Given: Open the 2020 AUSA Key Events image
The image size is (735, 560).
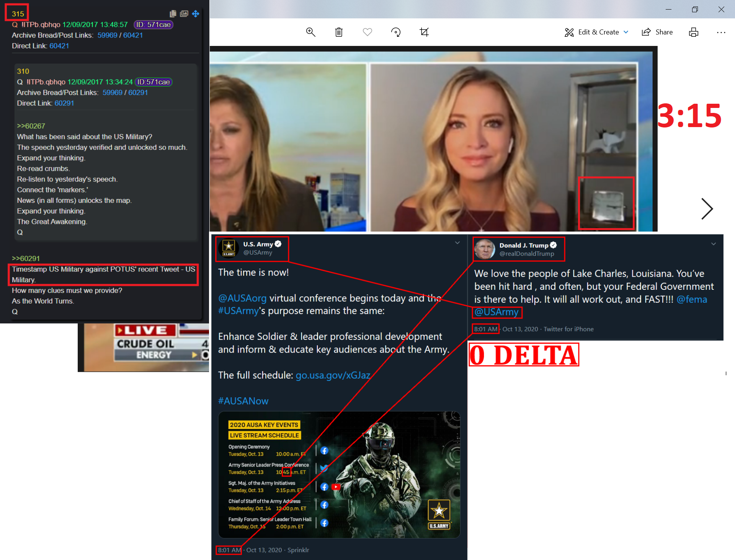Looking at the screenshot, I should coord(339,475).
